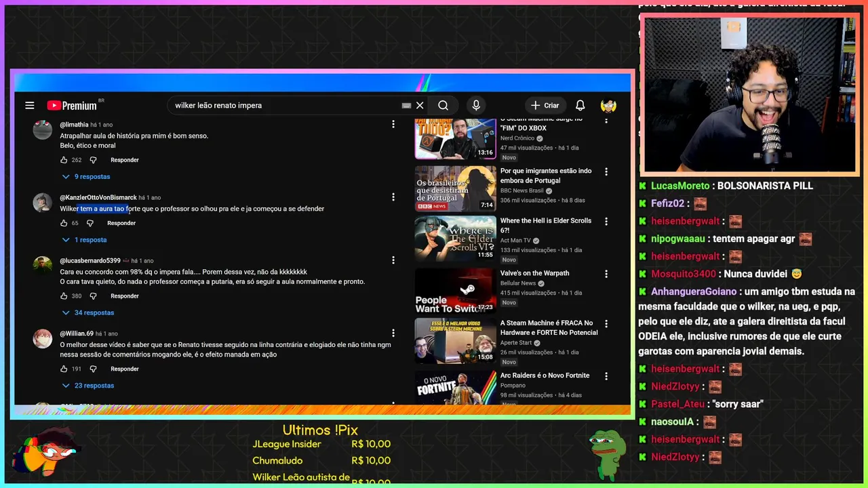Open Steam Machine Aperte Start thumbnail
The height and width of the screenshot is (488, 868).
455,341
